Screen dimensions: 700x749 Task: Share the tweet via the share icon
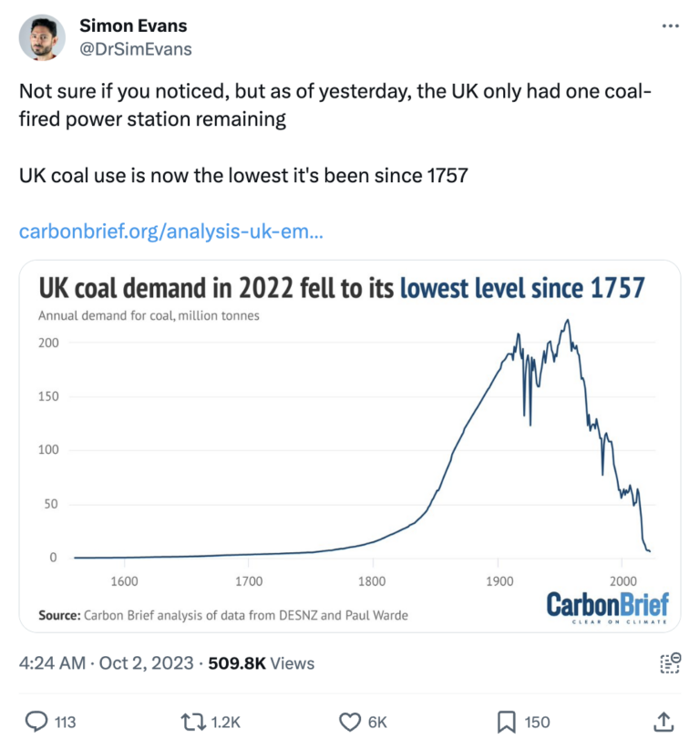coord(664,722)
